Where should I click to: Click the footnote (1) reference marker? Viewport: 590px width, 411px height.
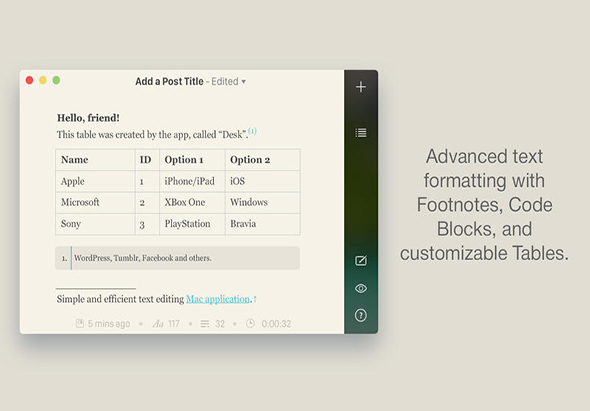coord(252,131)
